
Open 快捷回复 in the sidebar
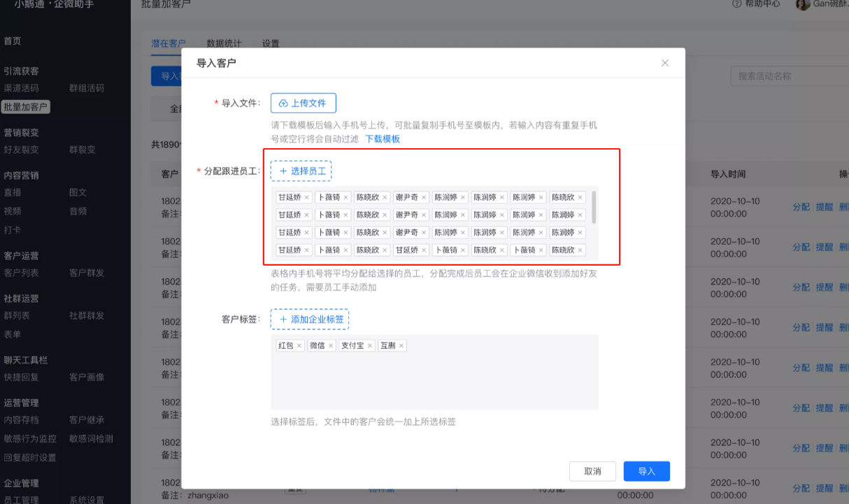pyautogui.click(x=22, y=377)
